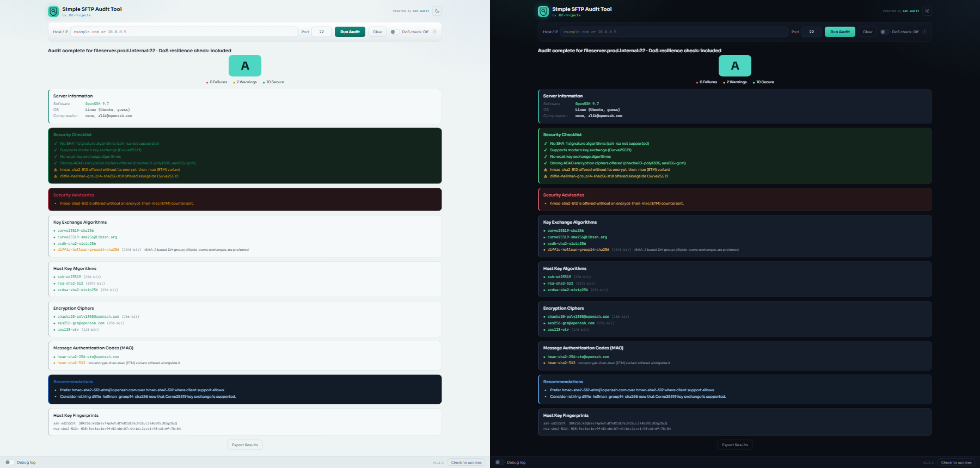Click 'aes256-gcm@openssh.com' cipher in dark window
Image resolution: width=980 pixels, height=468 pixels.
click(571, 323)
